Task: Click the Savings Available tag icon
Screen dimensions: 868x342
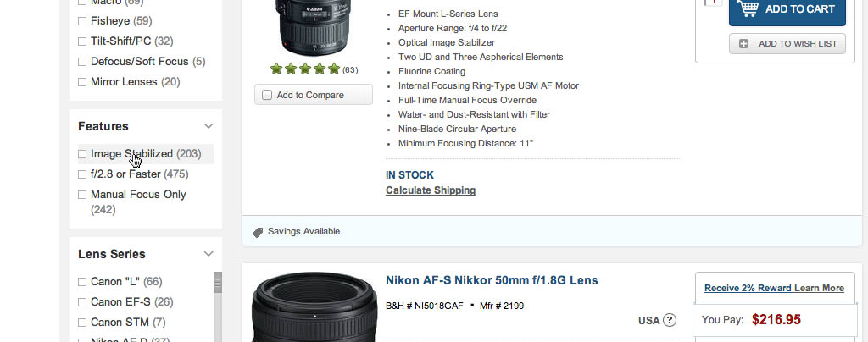Action: [x=258, y=232]
